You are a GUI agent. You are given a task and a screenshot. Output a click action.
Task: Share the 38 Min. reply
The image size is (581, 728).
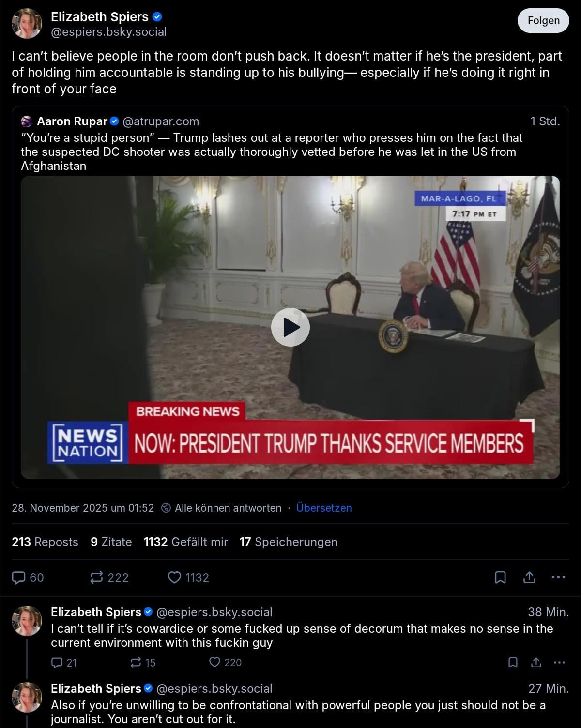point(536,663)
